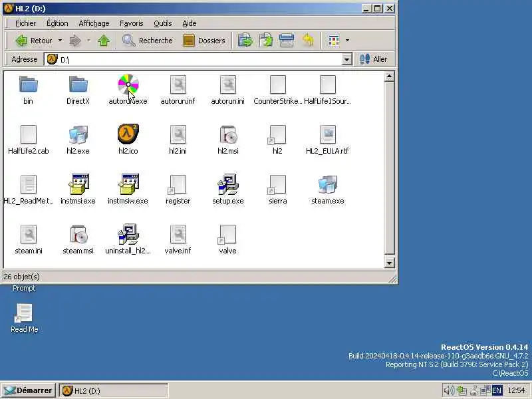This screenshot has width=532, height=399.
Task: Open the Views dropdown arrow
Action: 347,41
